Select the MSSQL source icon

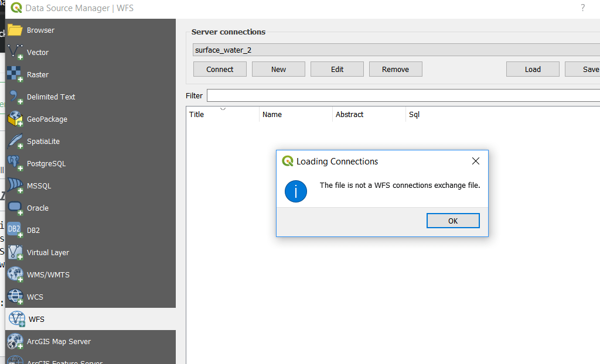click(15, 185)
